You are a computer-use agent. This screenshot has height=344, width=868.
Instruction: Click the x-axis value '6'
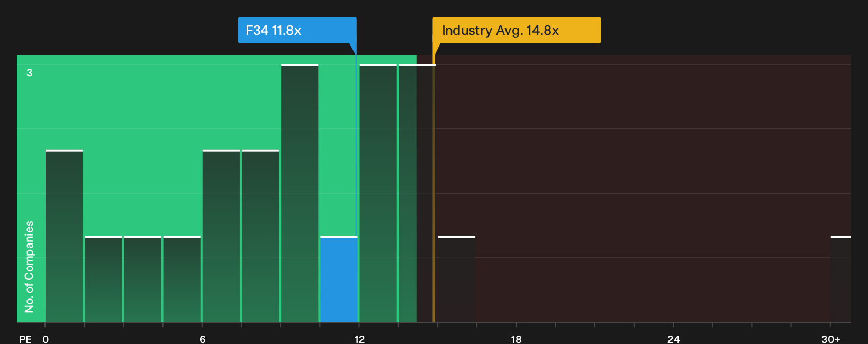(x=203, y=339)
